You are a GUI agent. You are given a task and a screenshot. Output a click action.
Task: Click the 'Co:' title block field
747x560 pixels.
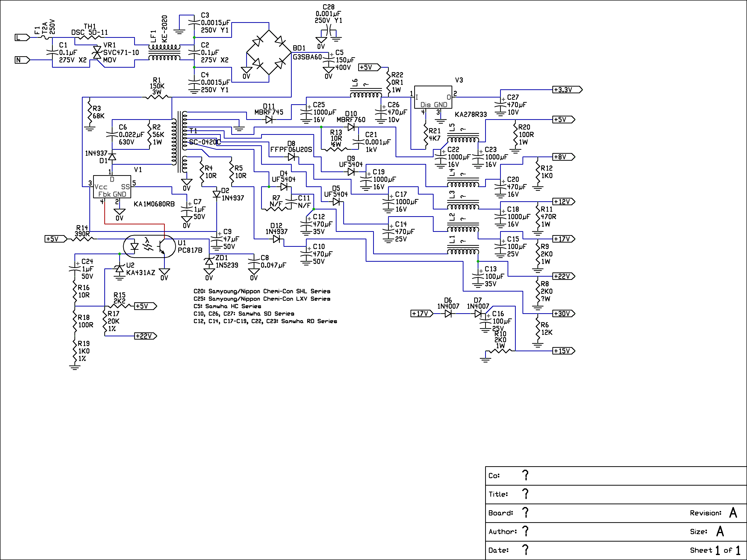(616, 476)
